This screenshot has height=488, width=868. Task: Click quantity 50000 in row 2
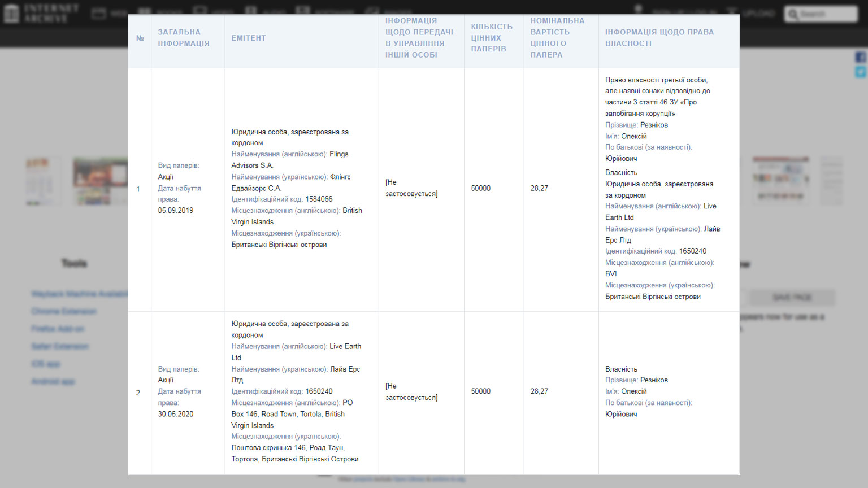481,391
